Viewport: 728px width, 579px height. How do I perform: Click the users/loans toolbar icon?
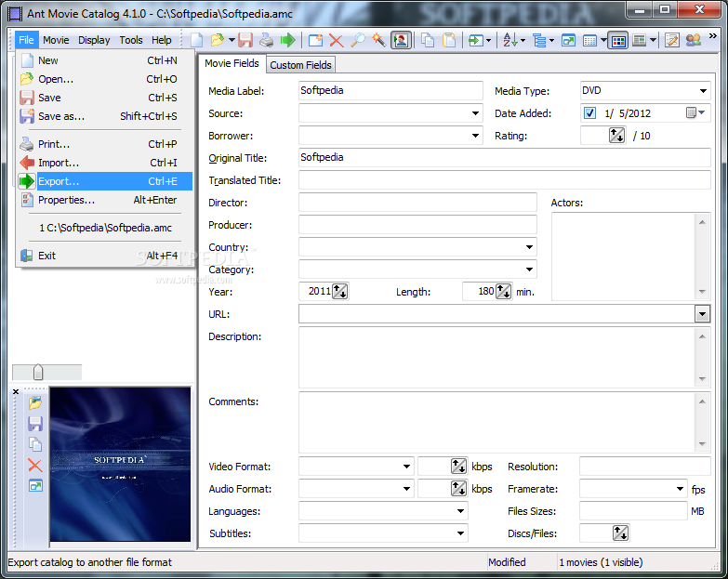click(694, 40)
